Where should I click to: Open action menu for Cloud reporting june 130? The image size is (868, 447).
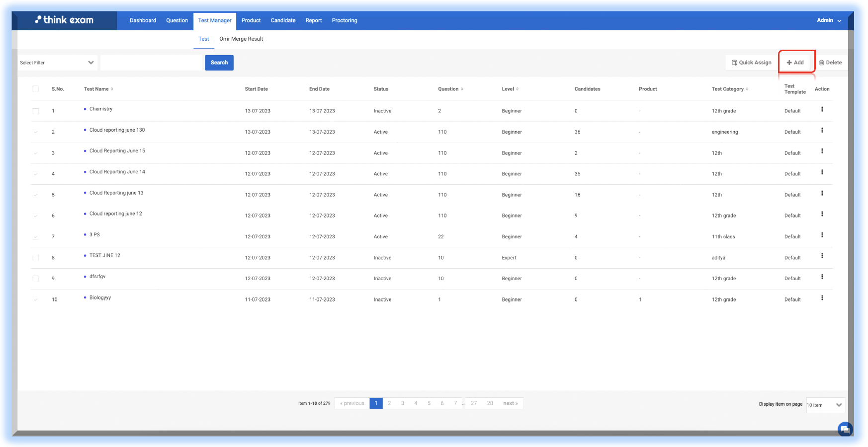coord(822,130)
